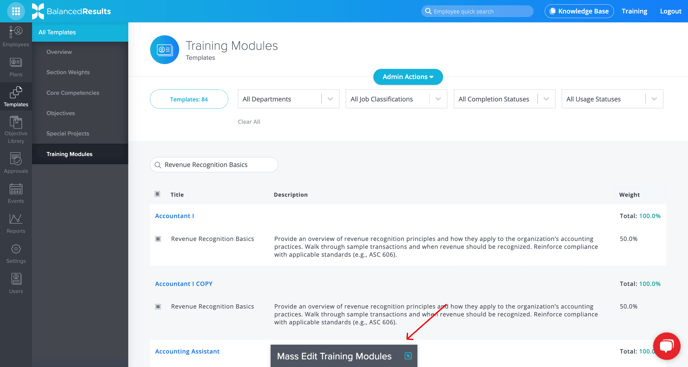
Task: Click the Admin Actions button
Action: tap(408, 77)
